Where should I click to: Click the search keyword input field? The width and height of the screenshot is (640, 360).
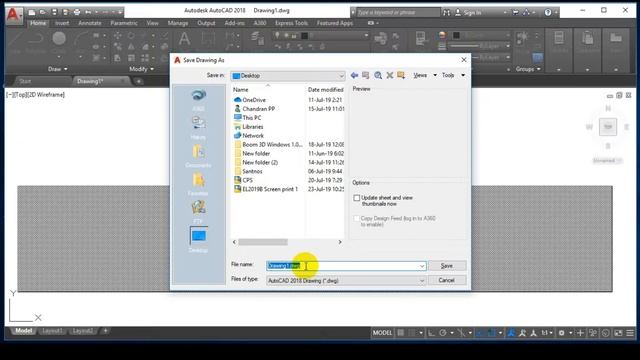pos(398,13)
